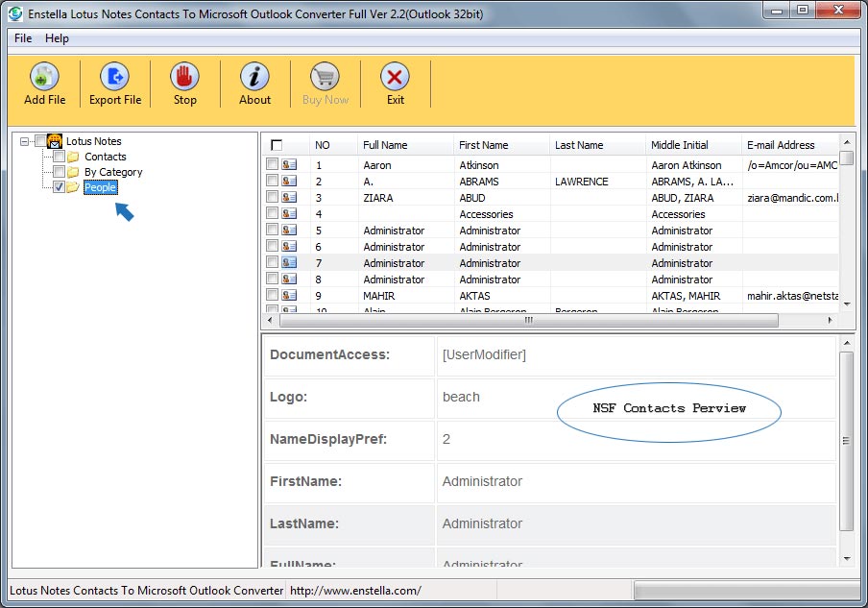The width and height of the screenshot is (868, 608).
Task: Open the Help menu
Action: pos(57,38)
